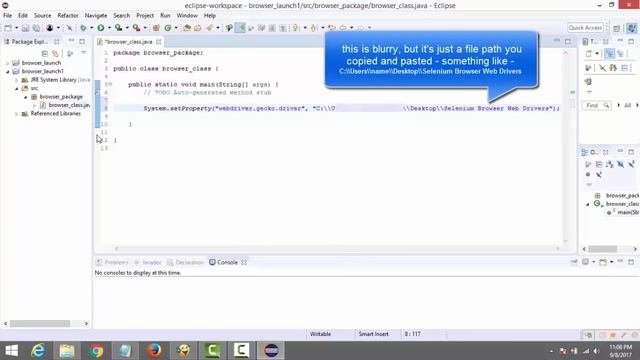The width and height of the screenshot is (640, 360).
Task: Open Firefox from taskbar
Action: pos(154,351)
